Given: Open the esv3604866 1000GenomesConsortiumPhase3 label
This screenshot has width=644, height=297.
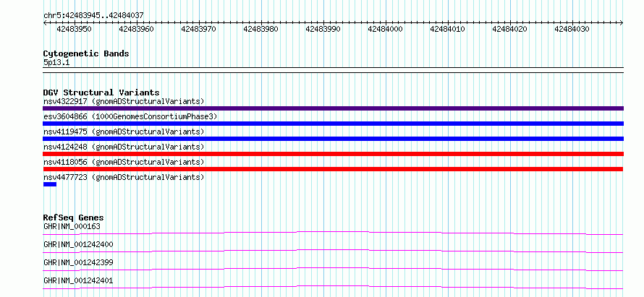Looking at the screenshot, I should coord(130,117).
